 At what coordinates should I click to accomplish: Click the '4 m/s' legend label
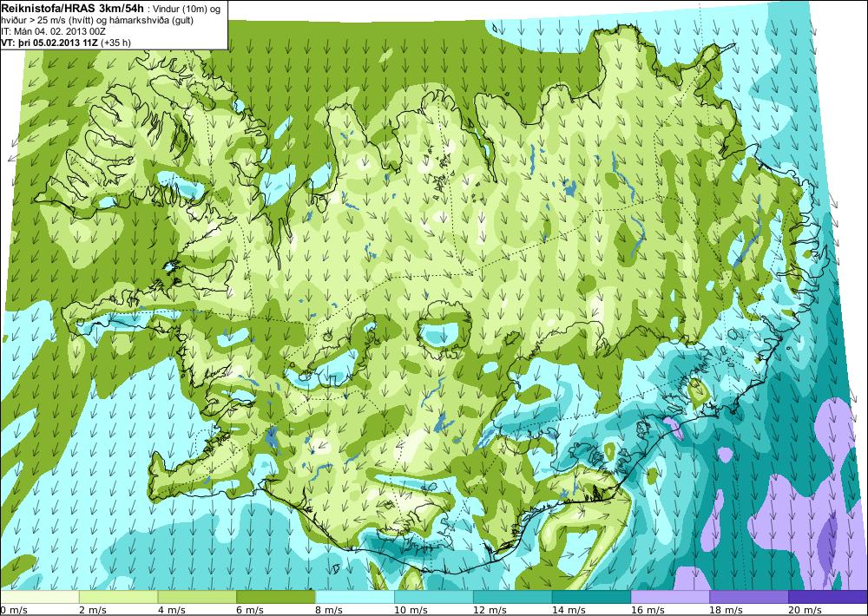point(172,610)
